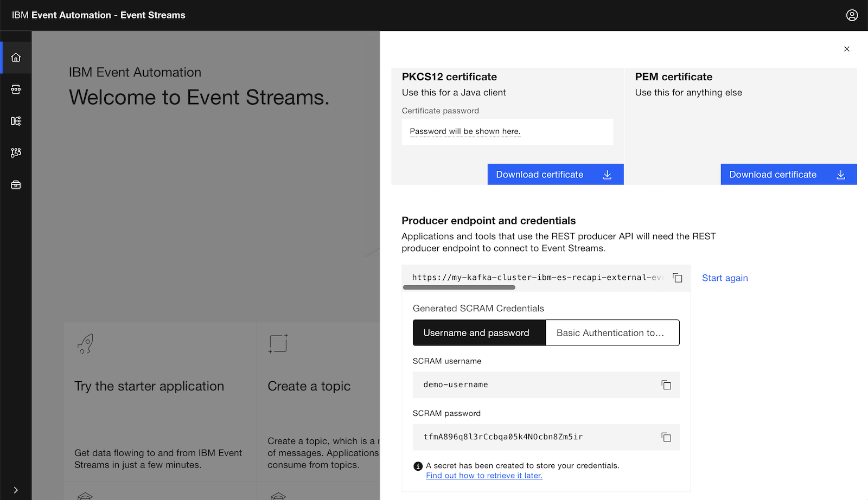Open the Topics icon in sidebar
Image resolution: width=868 pixels, height=500 pixels.
[16, 89]
